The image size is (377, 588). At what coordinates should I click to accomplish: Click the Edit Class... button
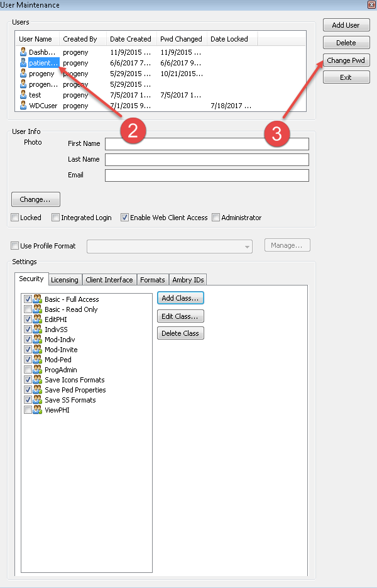point(180,316)
